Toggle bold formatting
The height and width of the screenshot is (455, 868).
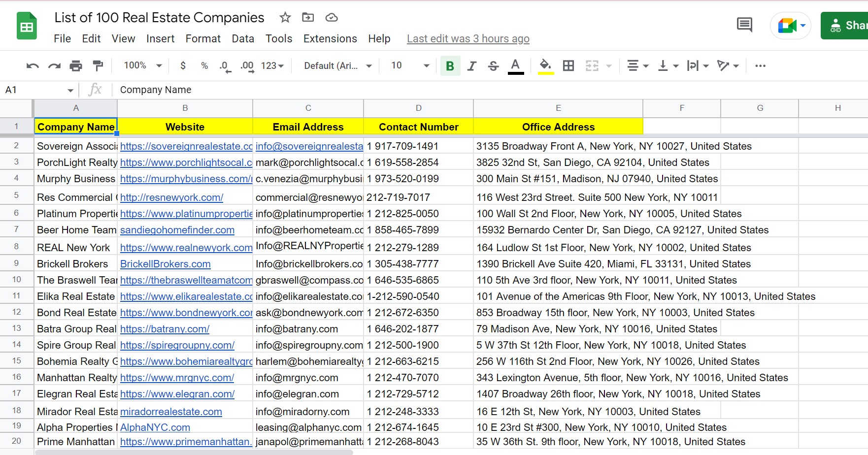(450, 66)
